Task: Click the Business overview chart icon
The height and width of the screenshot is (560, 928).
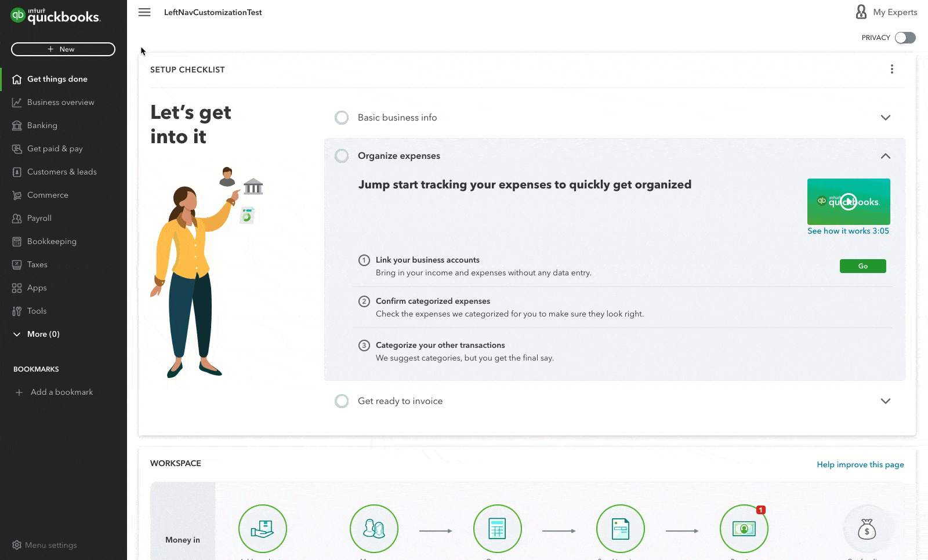Action: [17, 103]
